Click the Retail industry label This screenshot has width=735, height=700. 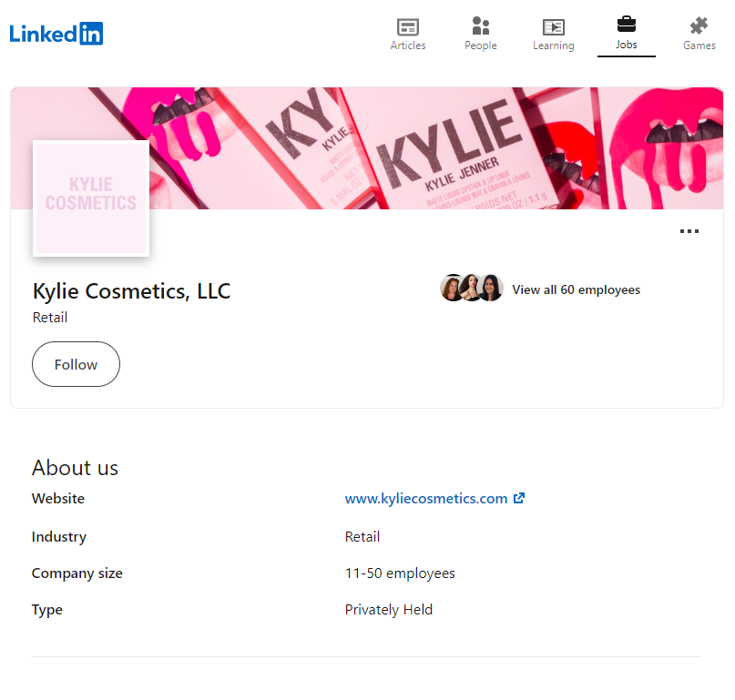click(362, 536)
